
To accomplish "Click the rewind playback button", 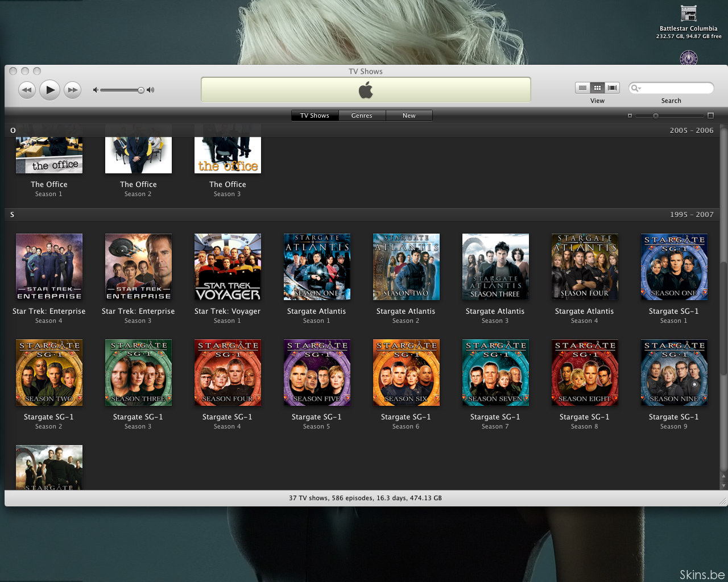I will point(27,90).
